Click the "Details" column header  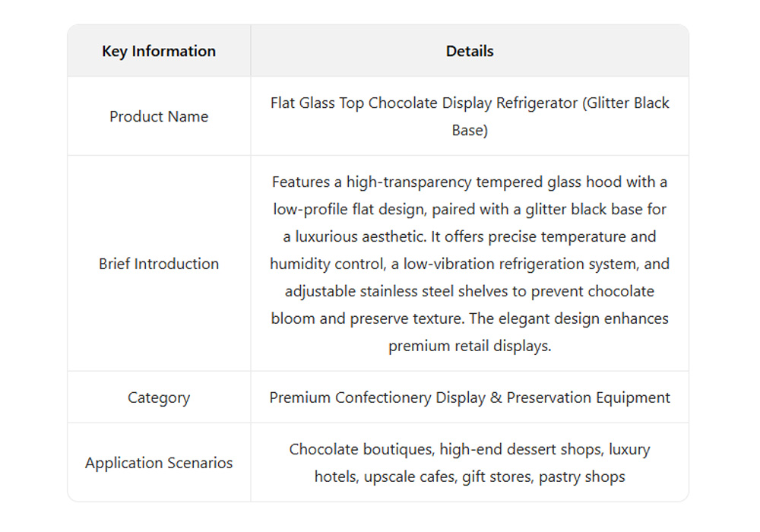(x=470, y=51)
